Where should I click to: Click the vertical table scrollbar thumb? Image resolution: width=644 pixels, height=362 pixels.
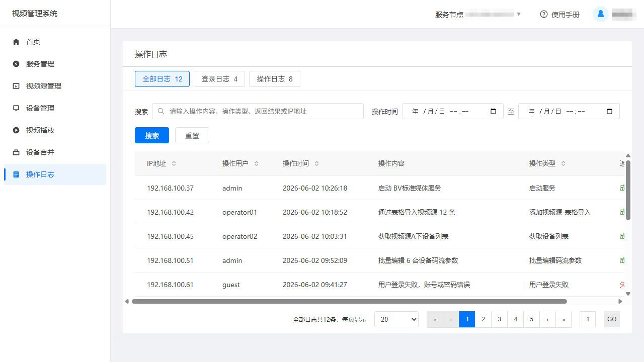click(x=628, y=190)
